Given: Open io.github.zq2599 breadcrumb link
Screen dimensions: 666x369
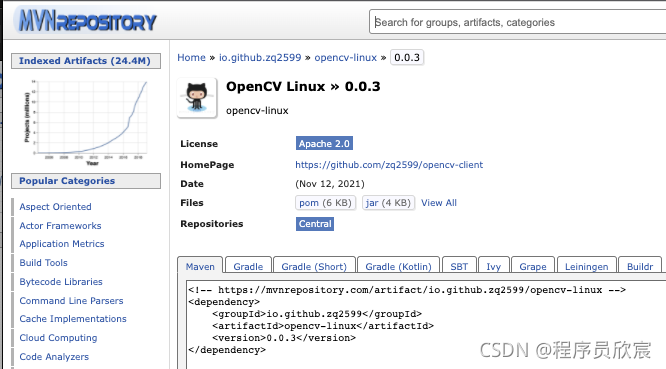Looking at the screenshot, I should pyautogui.click(x=260, y=57).
